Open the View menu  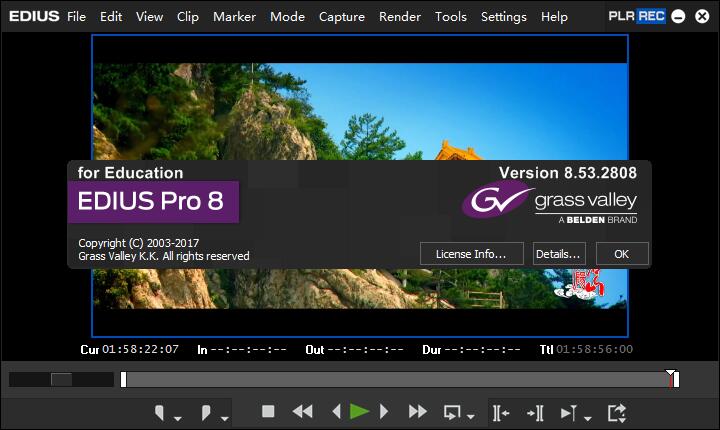pos(149,17)
